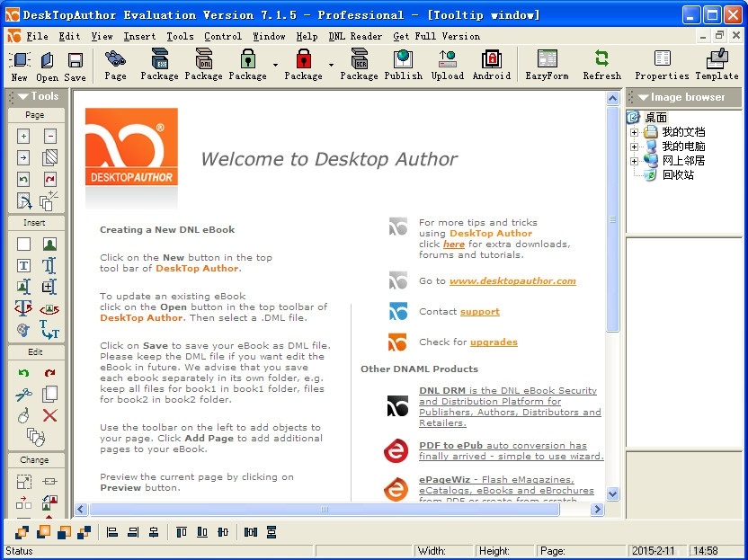
Task: Click the orange 'here' link
Action: (x=454, y=244)
